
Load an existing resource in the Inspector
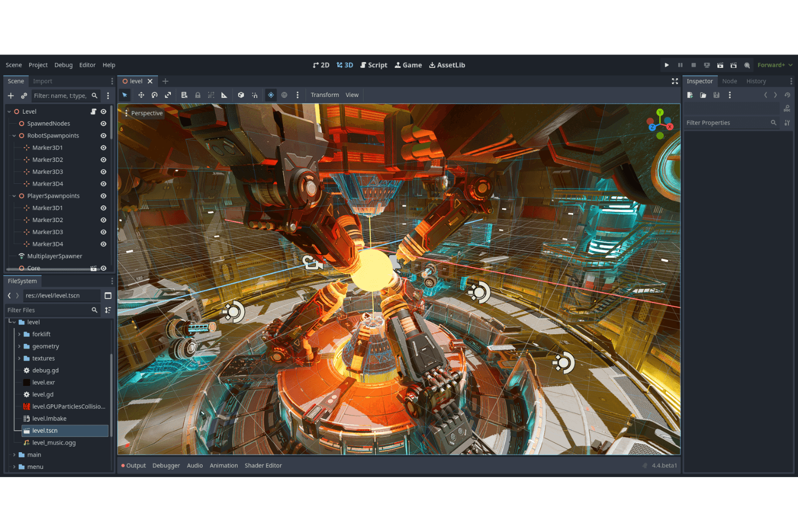[x=703, y=95]
